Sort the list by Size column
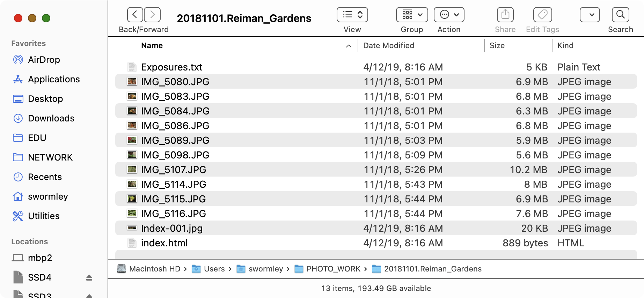 pyautogui.click(x=497, y=46)
